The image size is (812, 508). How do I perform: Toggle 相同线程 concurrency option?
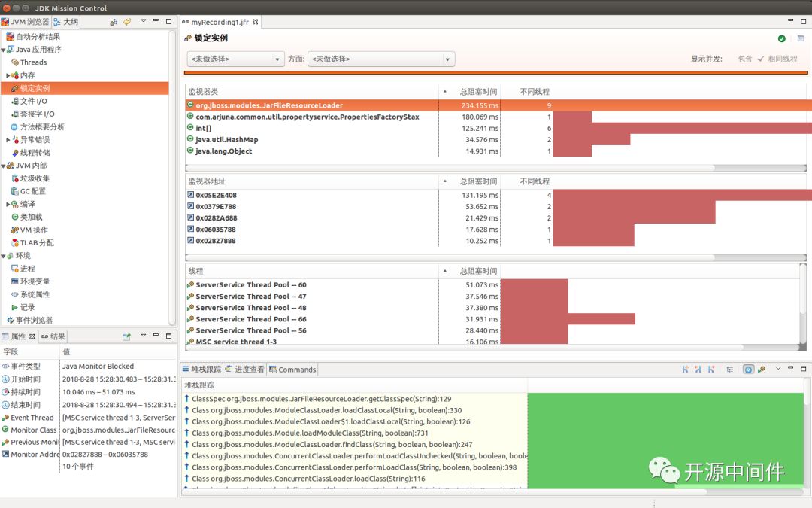click(777, 59)
